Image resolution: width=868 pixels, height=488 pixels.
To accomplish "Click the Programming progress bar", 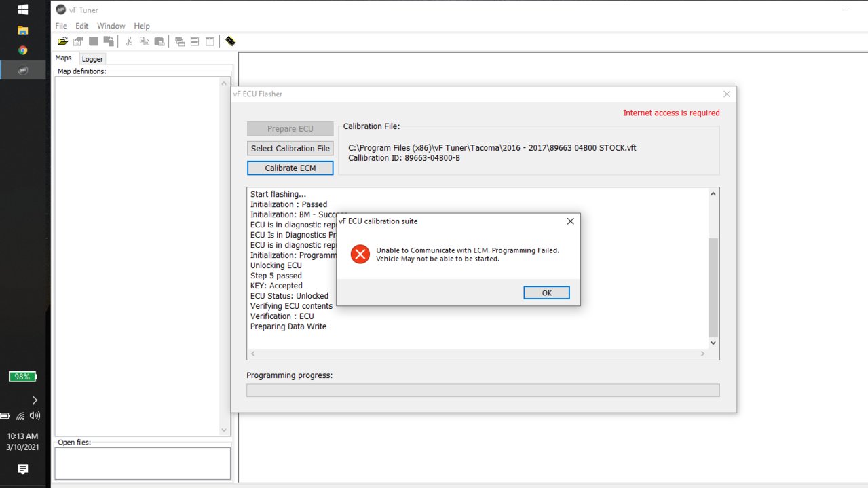I will pyautogui.click(x=483, y=390).
